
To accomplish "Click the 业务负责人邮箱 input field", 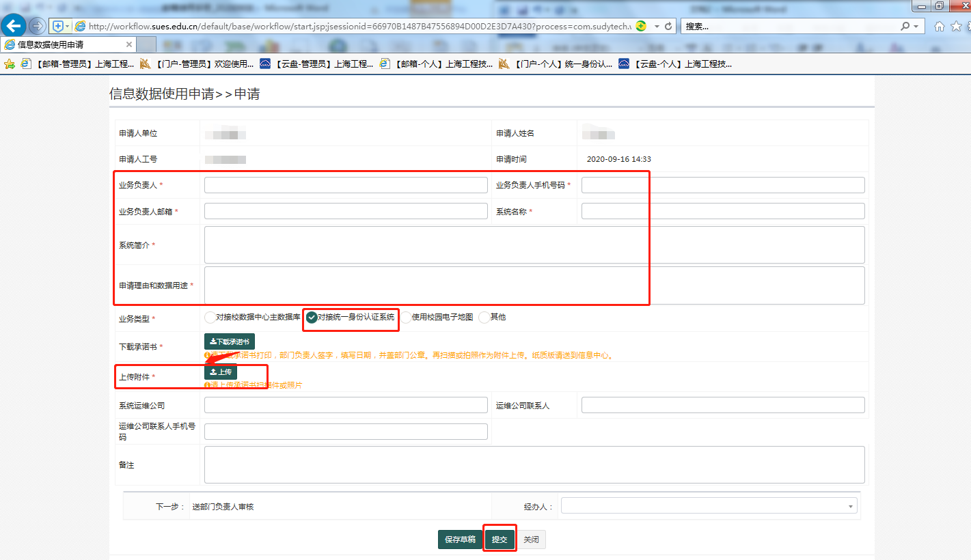I will click(346, 211).
